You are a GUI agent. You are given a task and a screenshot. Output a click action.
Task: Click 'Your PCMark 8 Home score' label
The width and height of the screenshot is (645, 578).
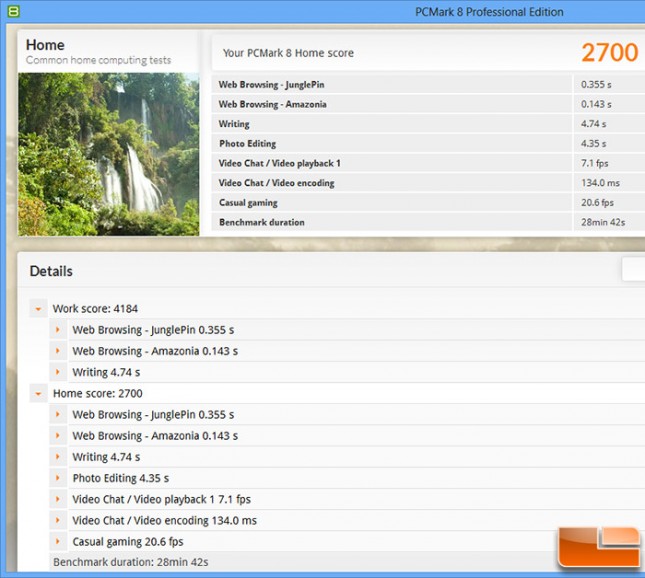coord(288,53)
